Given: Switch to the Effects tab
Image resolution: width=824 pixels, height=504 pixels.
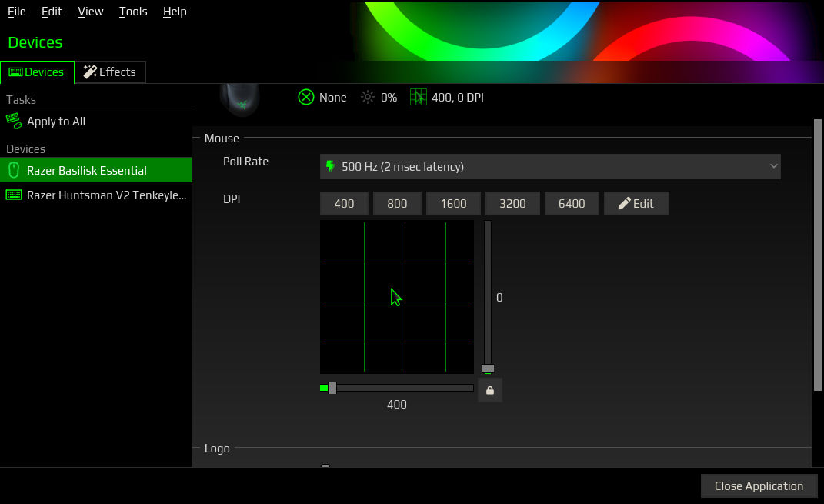Looking at the screenshot, I should pyautogui.click(x=110, y=72).
